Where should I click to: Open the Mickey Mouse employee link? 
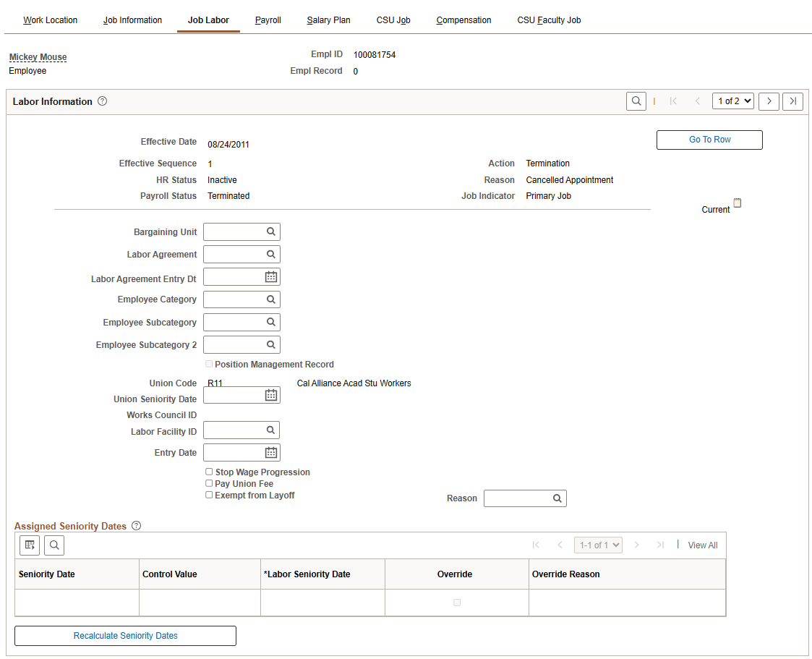(38, 57)
